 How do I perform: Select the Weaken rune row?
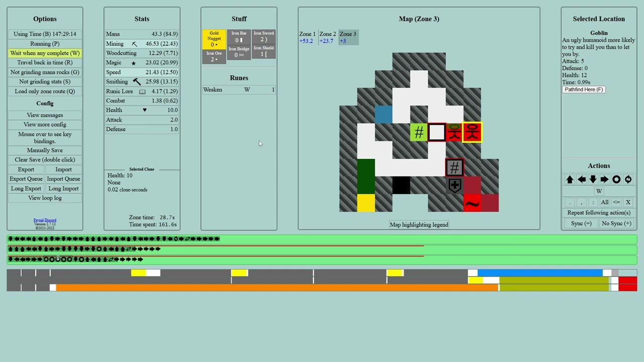point(239,89)
